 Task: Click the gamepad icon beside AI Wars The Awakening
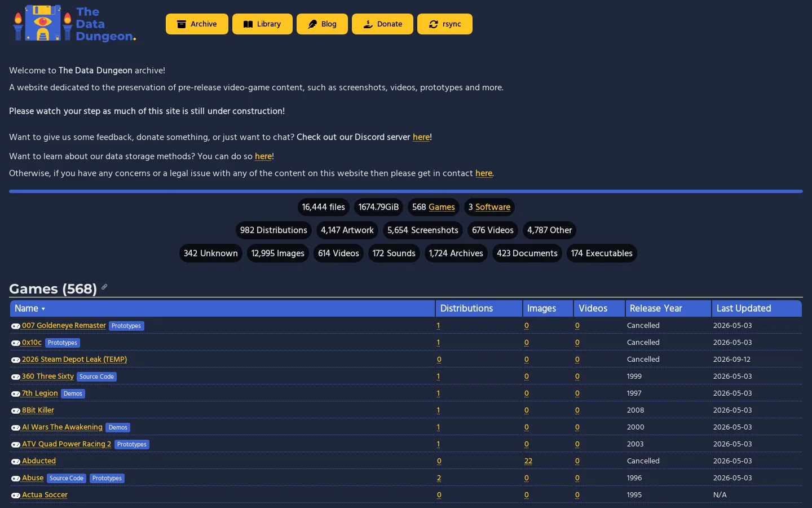click(16, 428)
